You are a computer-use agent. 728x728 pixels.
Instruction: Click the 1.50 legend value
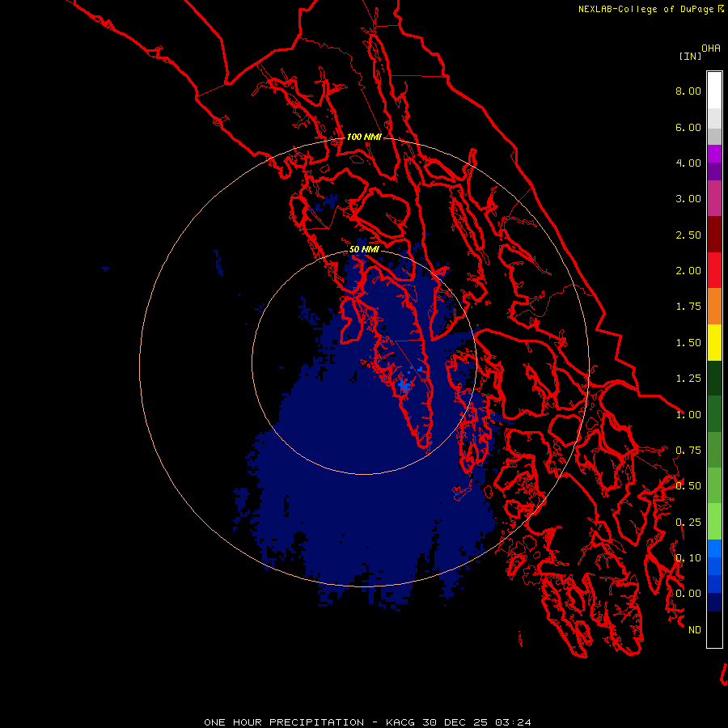click(x=688, y=343)
